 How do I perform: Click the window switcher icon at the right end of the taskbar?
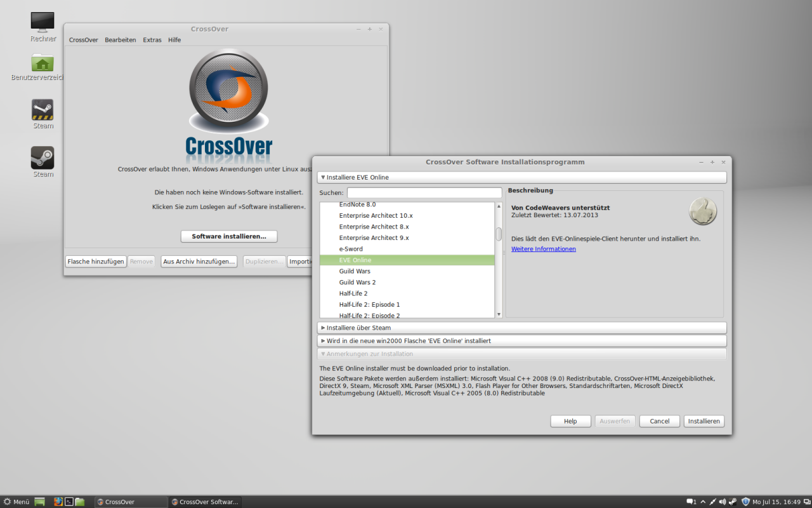point(807,502)
